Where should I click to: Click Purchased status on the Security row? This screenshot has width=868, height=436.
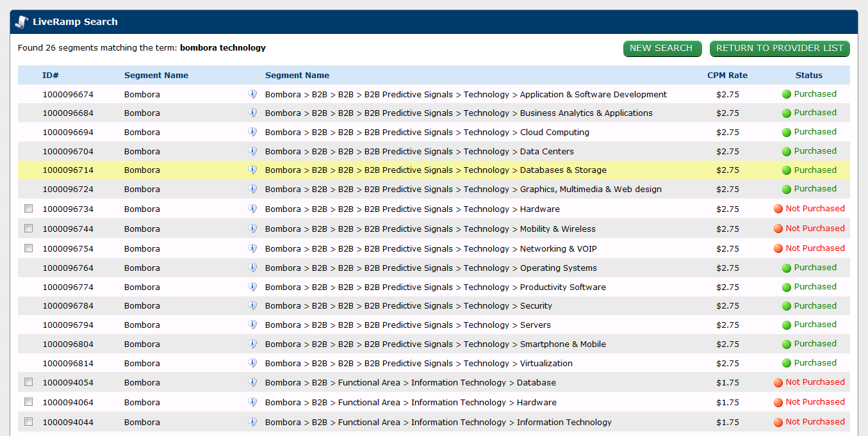point(809,305)
